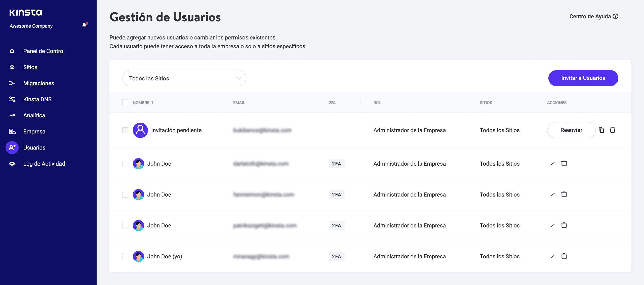Screen dimensions: 644x285
Task: Delete John Doe (yo) user via trash icon
Action: tap(564, 256)
